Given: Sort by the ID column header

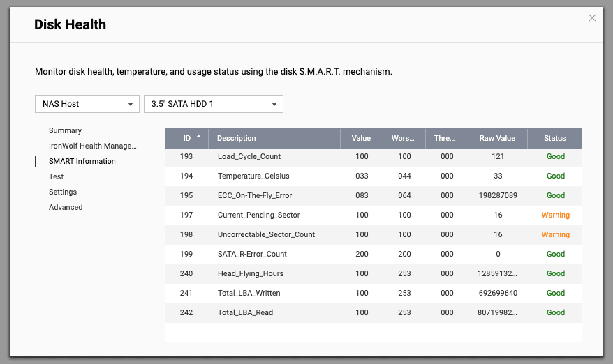Looking at the screenshot, I should point(187,138).
